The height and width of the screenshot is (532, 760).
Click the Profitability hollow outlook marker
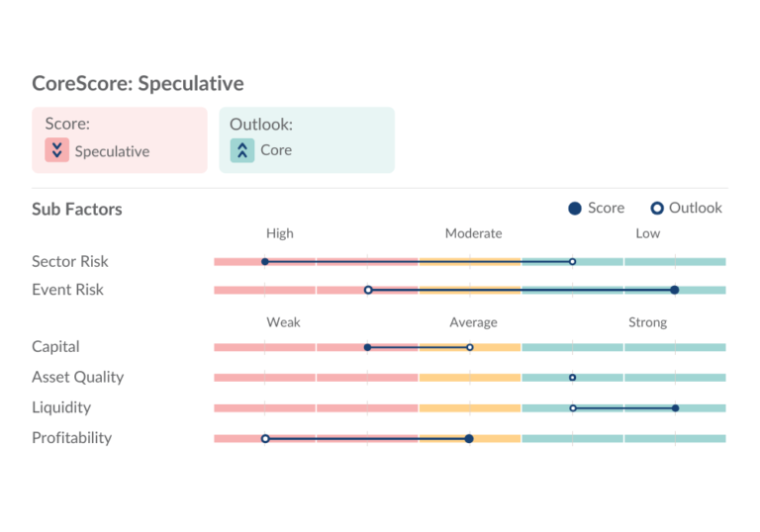click(x=265, y=438)
